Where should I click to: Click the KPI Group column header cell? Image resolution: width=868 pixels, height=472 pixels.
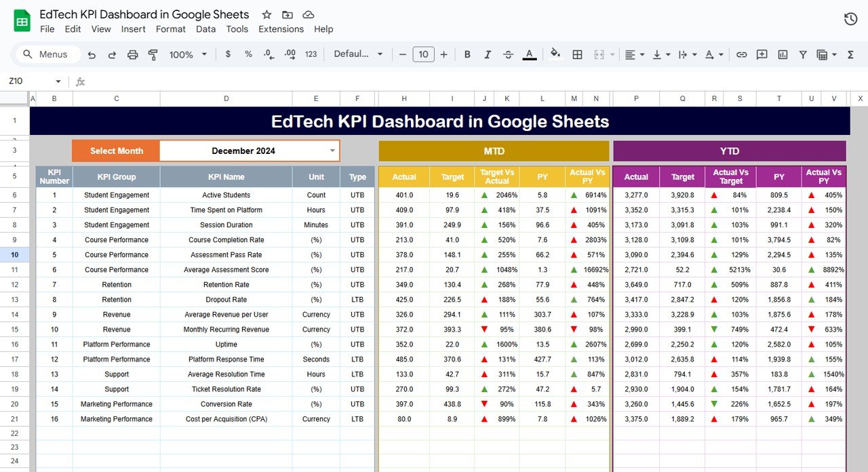pos(117,177)
